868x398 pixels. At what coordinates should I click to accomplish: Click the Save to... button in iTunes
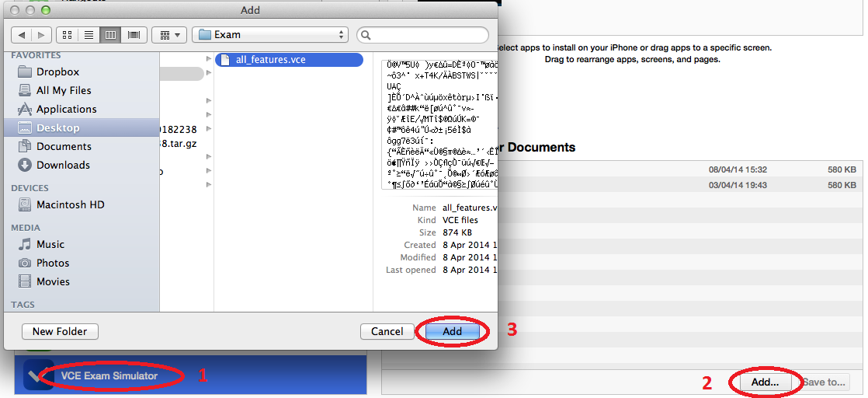click(x=824, y=382)
